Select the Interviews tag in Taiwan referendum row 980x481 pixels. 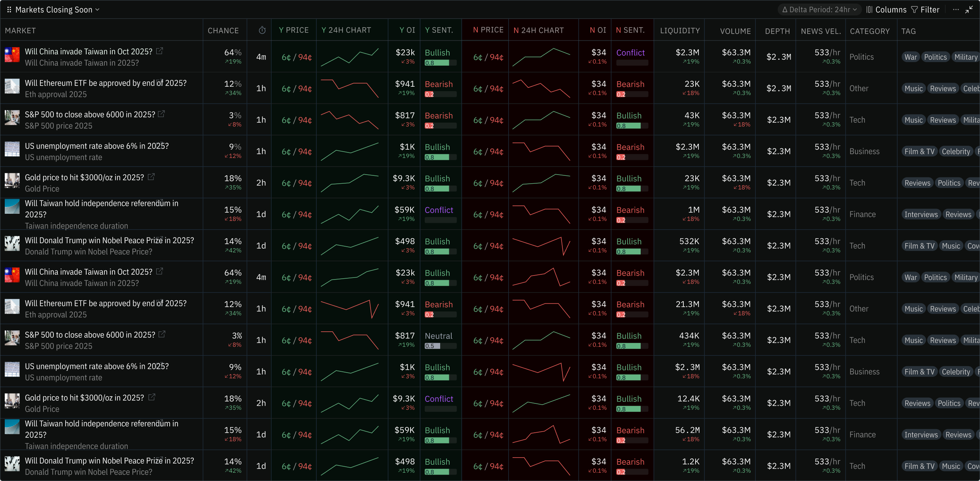[x=921, y=215]
